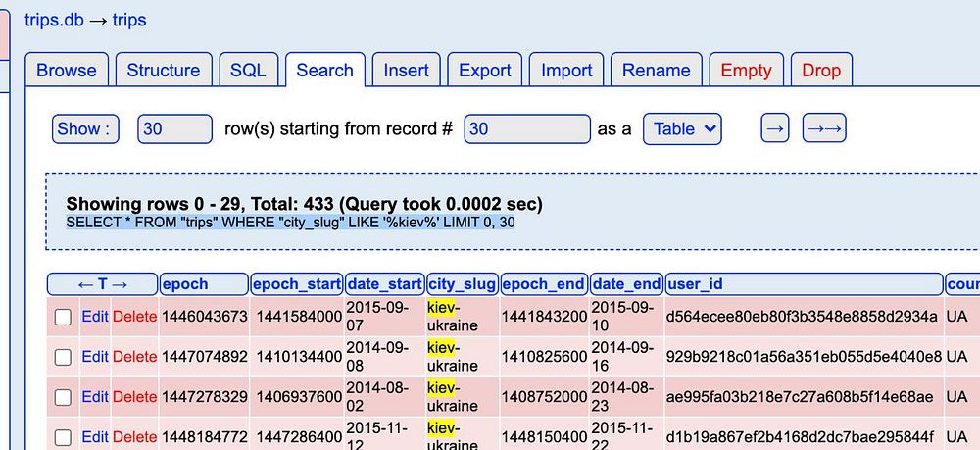980x450 pixels.
Task: Sort by the epoch_end column header
Action: 544,284
